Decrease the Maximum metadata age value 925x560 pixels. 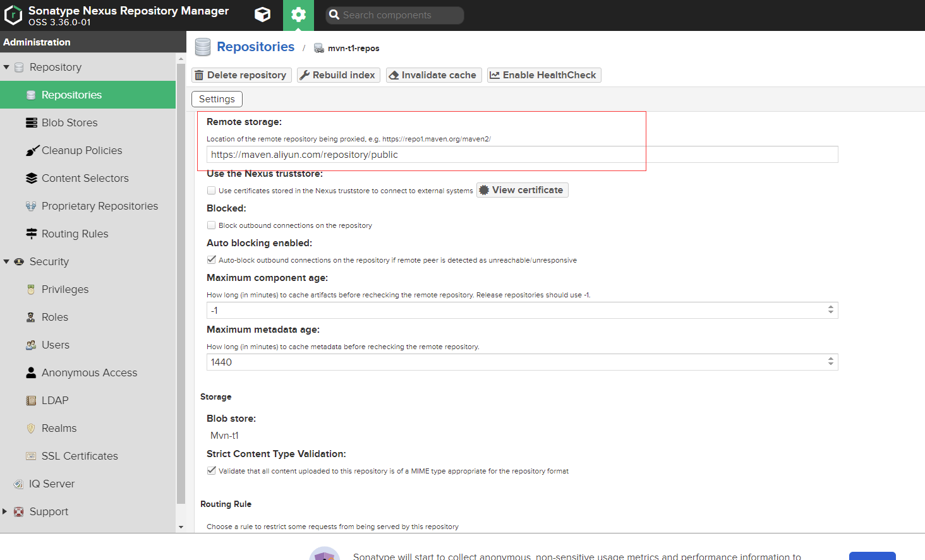(x=831, y=365)
